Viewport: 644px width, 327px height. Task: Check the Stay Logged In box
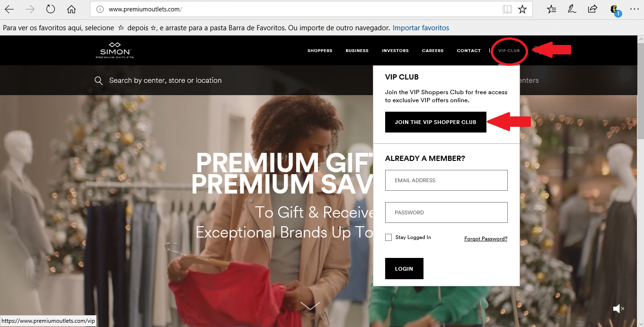click(388, 238)
